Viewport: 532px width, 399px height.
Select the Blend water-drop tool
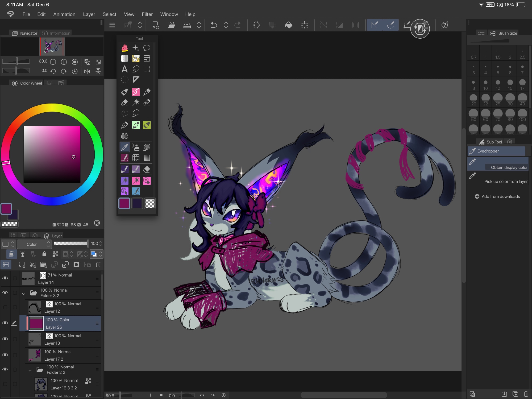pos(124,136)
